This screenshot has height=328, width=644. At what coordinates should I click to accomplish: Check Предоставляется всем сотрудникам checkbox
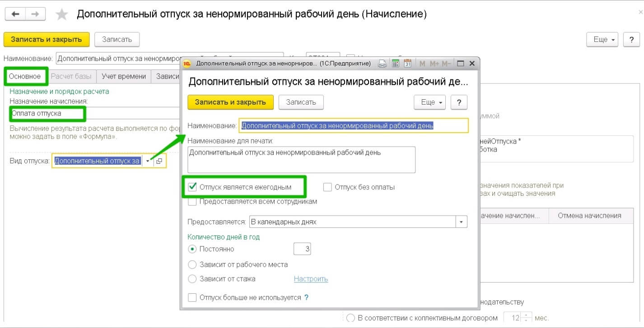[192, 202]
